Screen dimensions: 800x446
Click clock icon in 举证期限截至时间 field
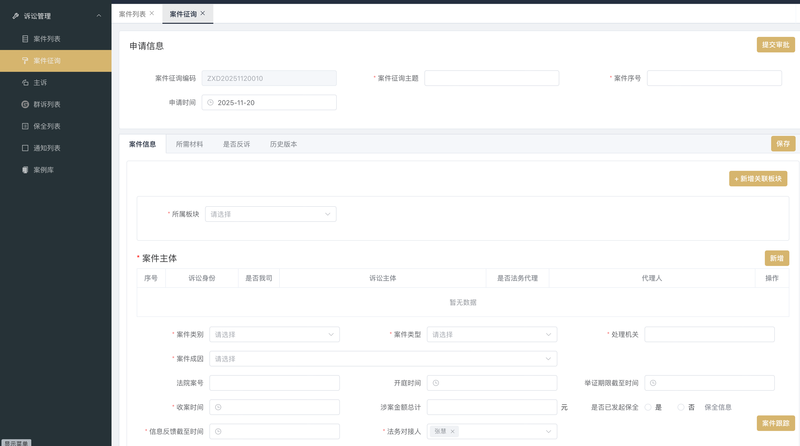(653, 383)
